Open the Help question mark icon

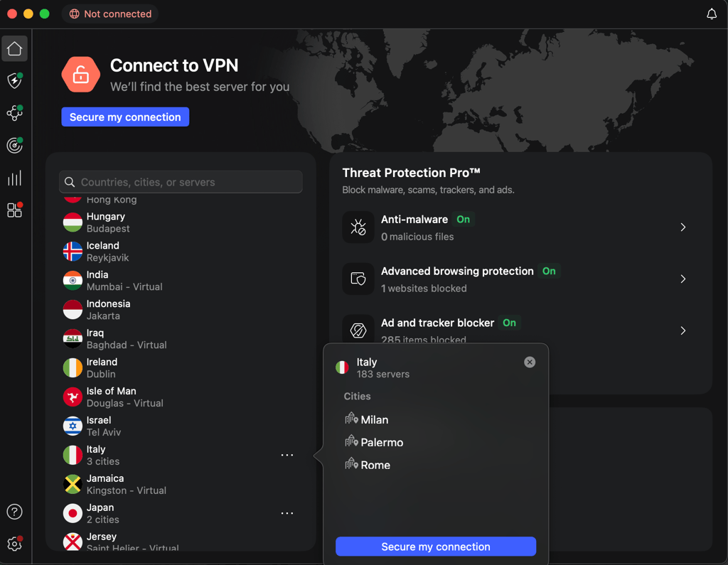tap(14, 512)
